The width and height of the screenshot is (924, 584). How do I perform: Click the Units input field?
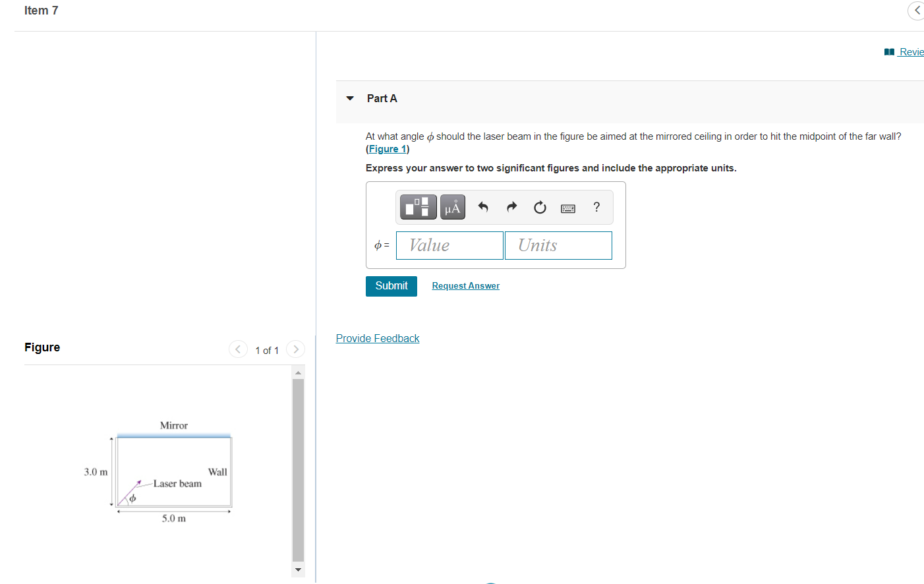coord(558,245)
